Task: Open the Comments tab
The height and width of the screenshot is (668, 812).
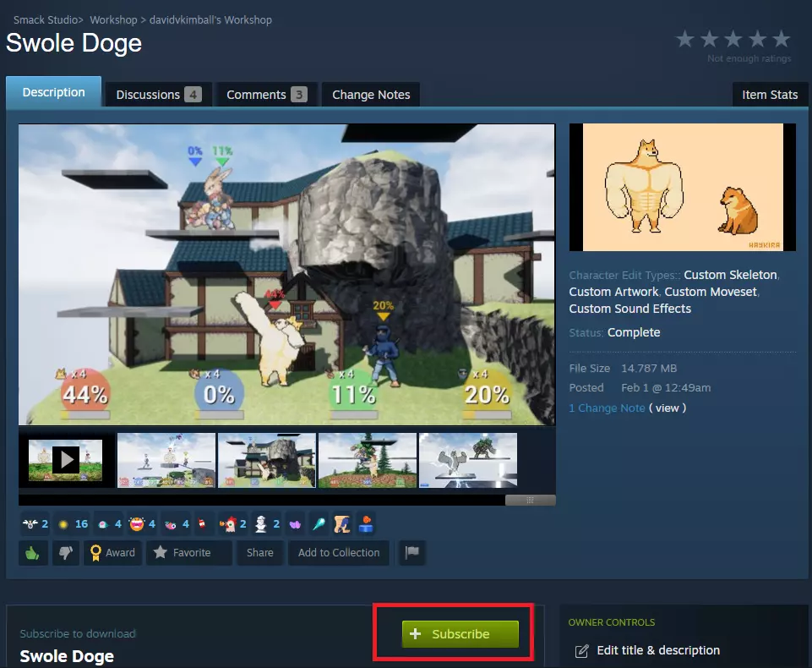Action: coord(267,95)
